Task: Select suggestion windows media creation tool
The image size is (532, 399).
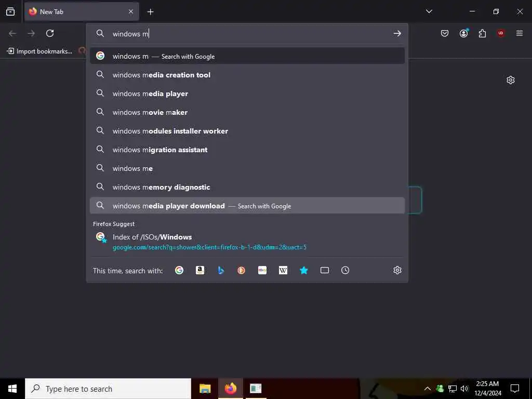Action: (x=247, y=75)
